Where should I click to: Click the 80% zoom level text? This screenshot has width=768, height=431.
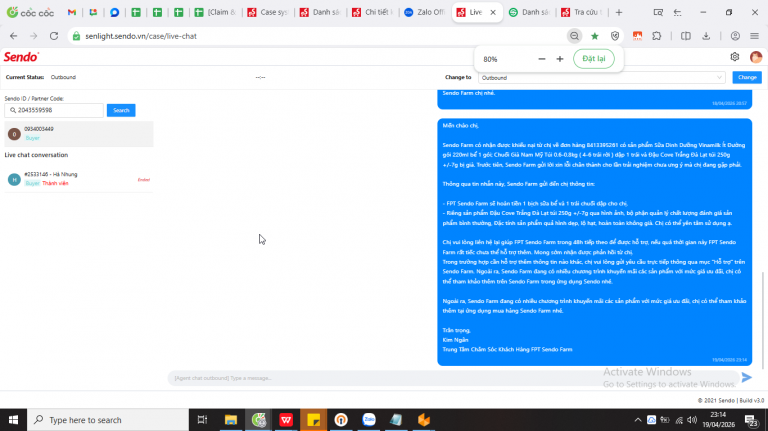point(490,59)
